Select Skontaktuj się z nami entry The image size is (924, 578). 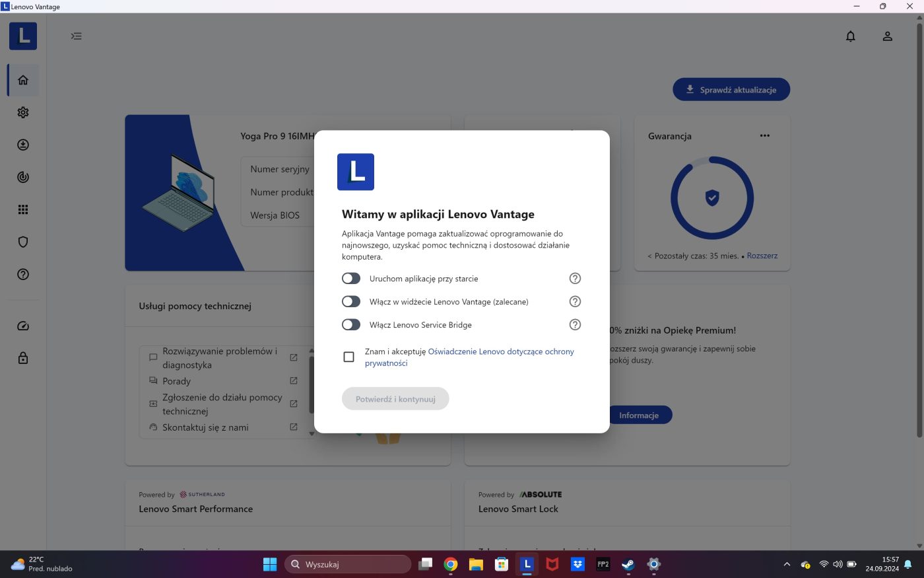coord(205,427)
